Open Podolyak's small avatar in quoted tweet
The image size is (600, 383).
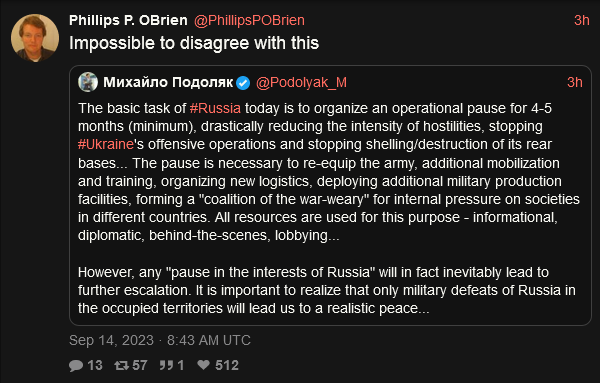[88, 82]
